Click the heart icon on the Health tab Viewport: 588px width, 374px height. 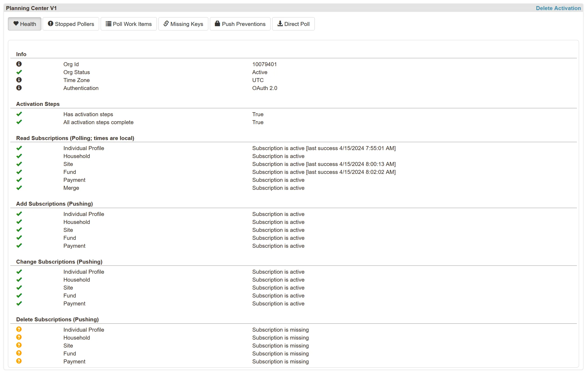click(16, 24)
